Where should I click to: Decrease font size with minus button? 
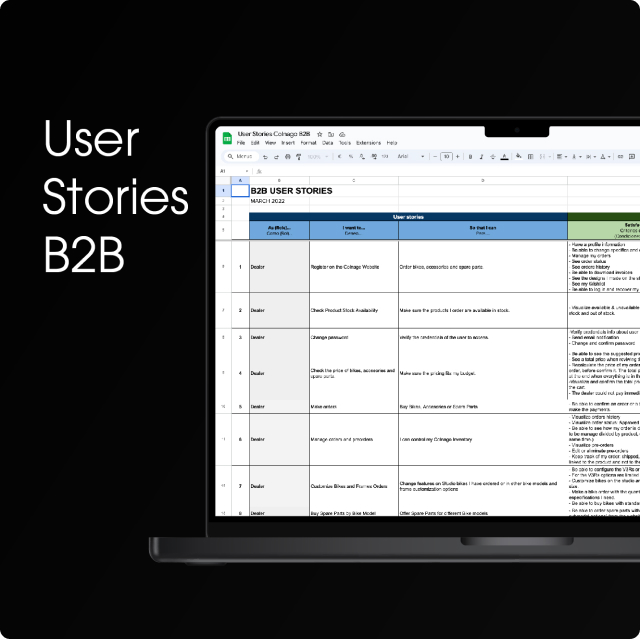pyautogui.click(x=434, y=156)
